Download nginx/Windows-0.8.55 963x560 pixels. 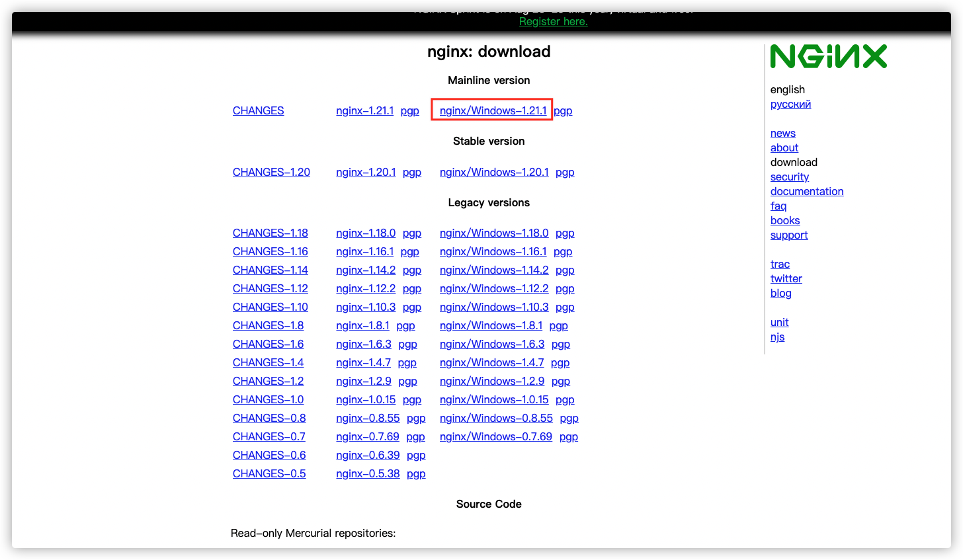pos(496,419)
